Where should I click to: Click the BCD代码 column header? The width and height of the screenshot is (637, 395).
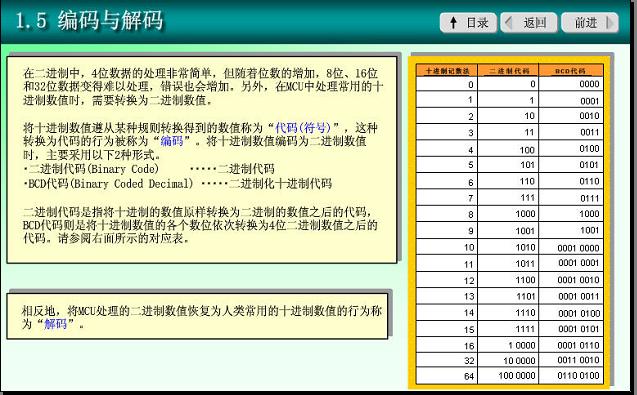[x=571, y=71]
